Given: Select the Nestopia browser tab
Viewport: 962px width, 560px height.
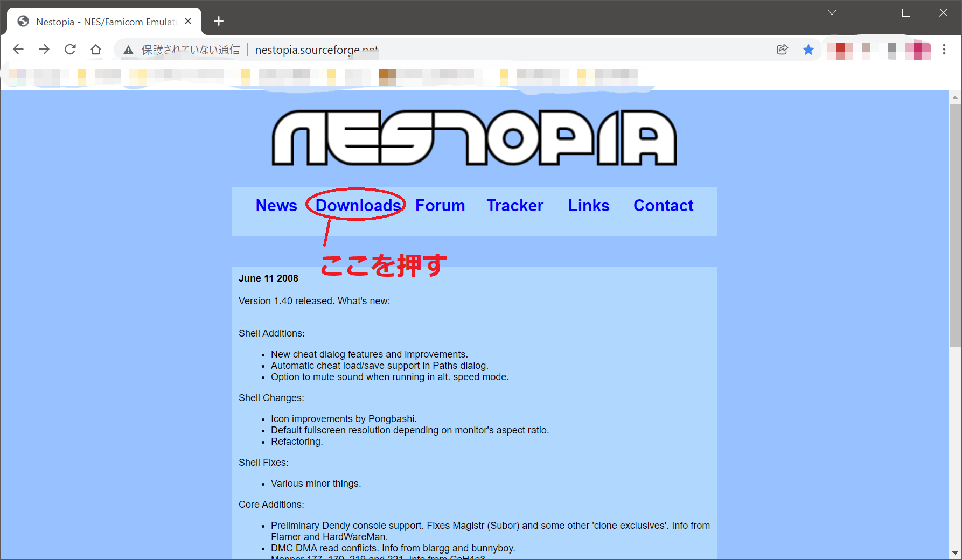Looking at the screenshot, I should click(x=104, y=22).
